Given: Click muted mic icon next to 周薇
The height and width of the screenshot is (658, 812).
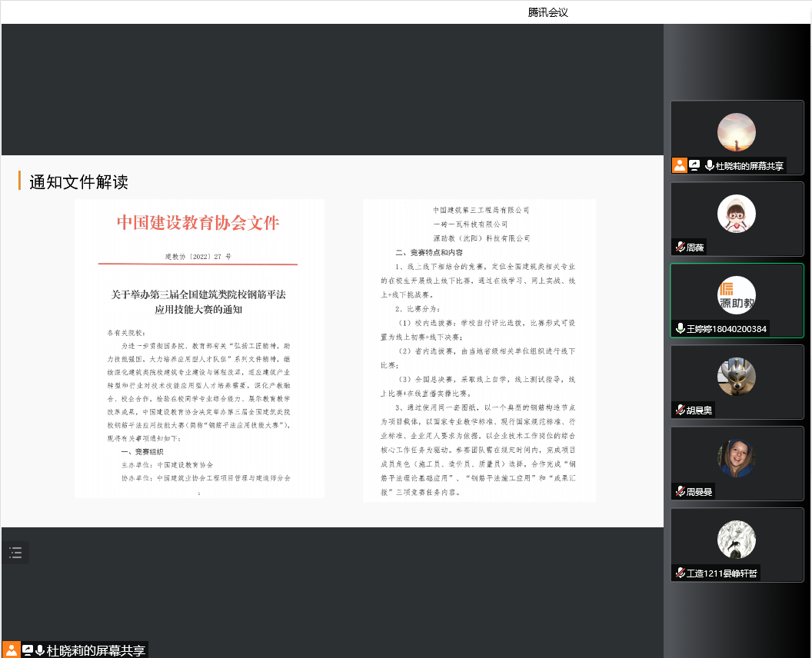Looking at the screenshot, I should (680, 248).
